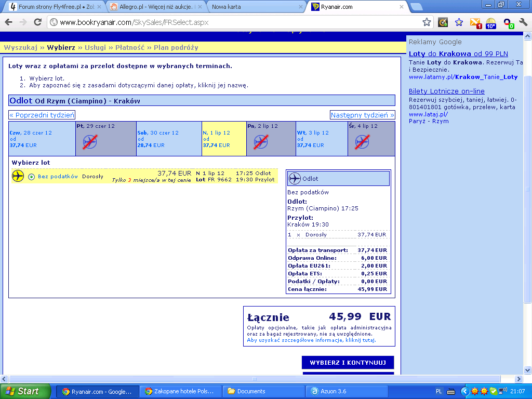532x399 pixels.
Task: Click the mail extension icon with badge
Action: (x=475, y=23)
